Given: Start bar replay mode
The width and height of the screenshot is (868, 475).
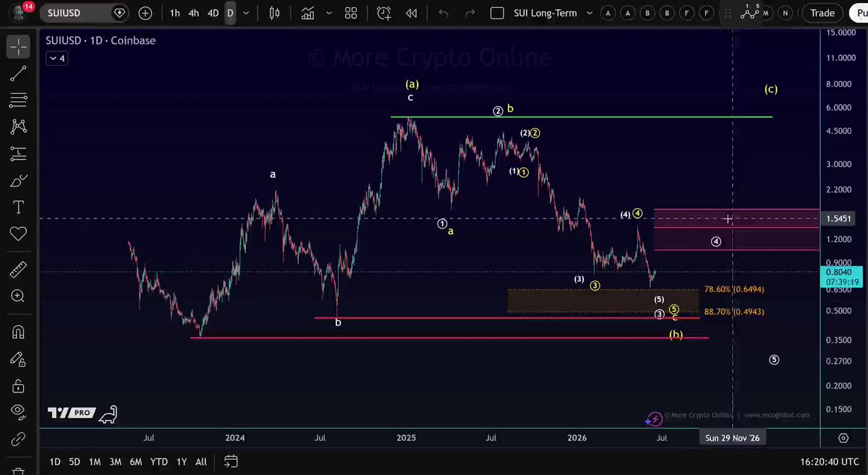Looking at the screenshot, I should 412,13.
